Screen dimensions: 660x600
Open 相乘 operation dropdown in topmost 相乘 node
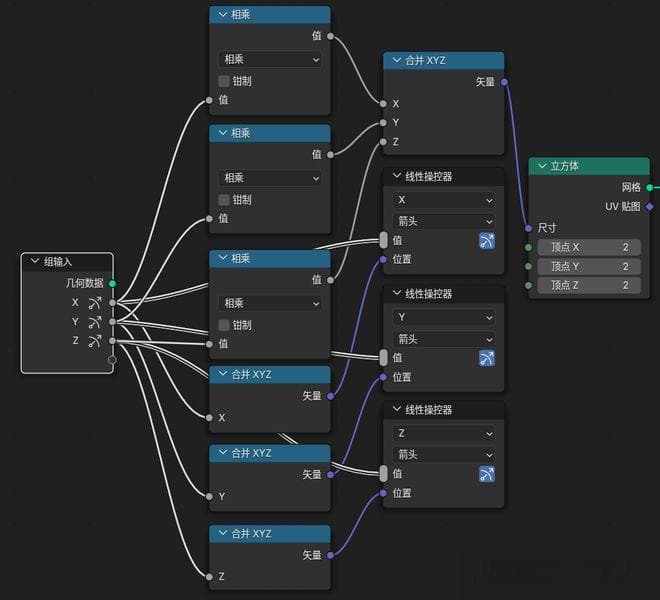270,59
